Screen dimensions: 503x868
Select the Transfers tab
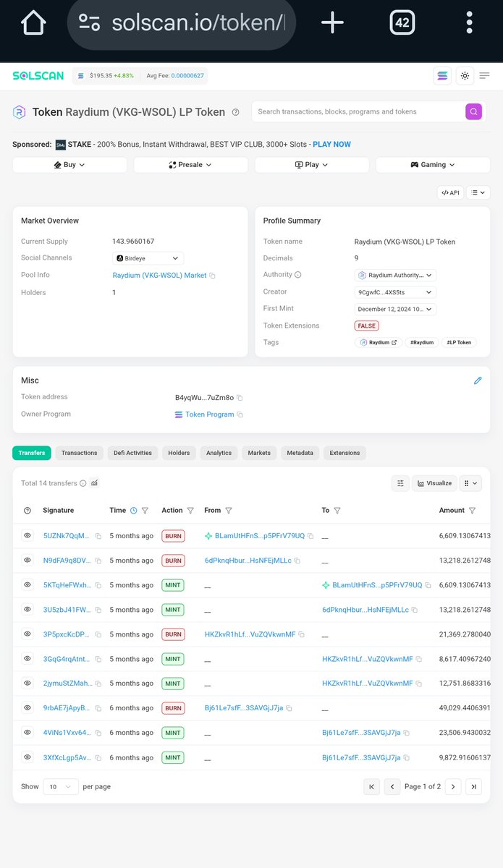point(31,453)
